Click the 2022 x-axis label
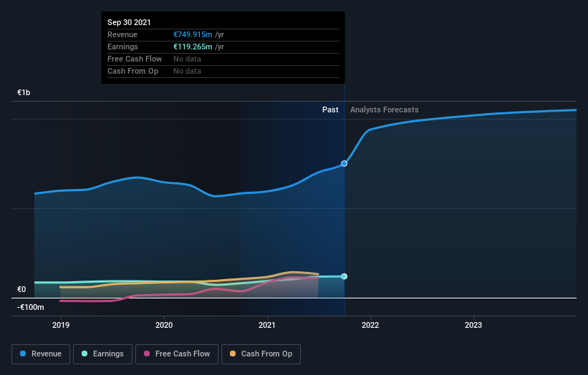 370,325
